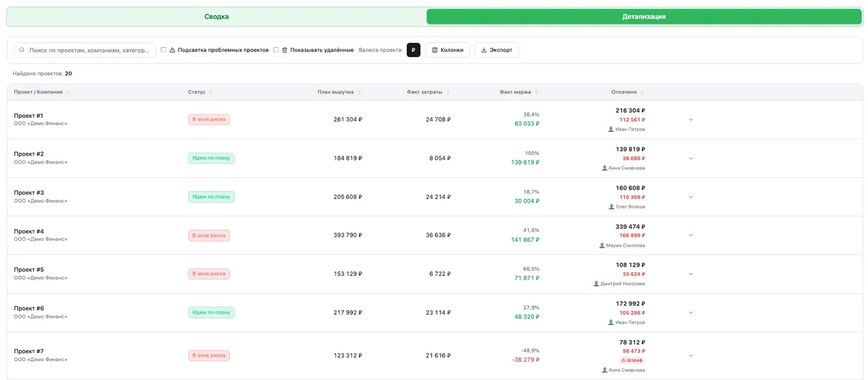This screenshot has width=868, height=380.
Task: Click the trash icon near Показывать удалённые
Action: pos(284,50)
